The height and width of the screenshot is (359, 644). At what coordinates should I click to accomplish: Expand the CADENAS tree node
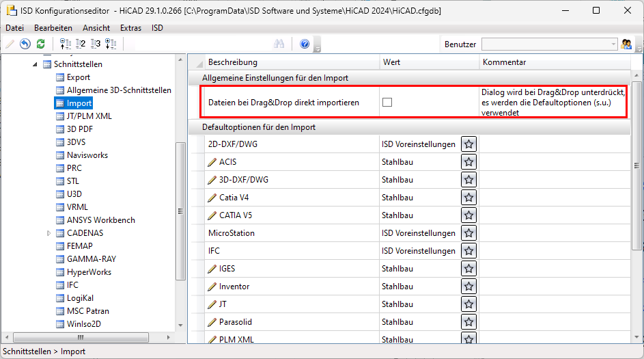point(48,233)
